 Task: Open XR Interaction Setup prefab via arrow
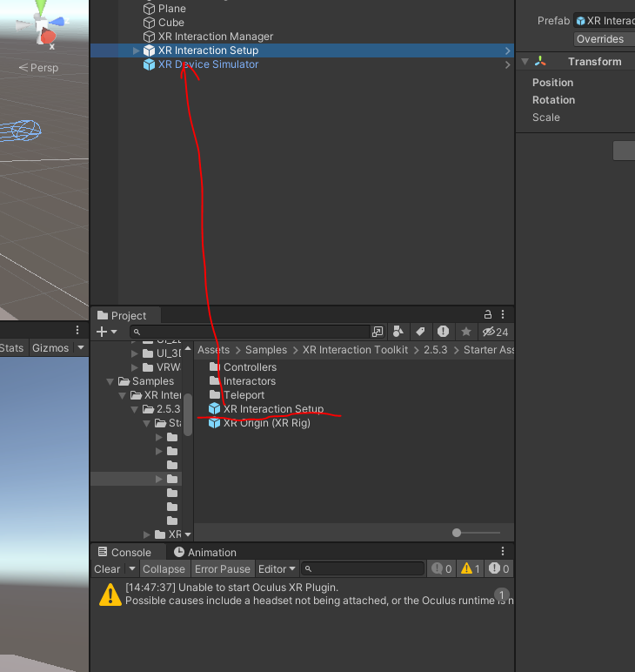508,50
